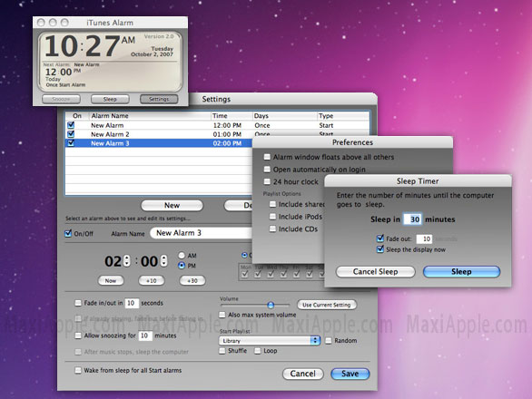Click the Sleep in minutes field
This screenshot has width=532, height=399.
[412, 219]
